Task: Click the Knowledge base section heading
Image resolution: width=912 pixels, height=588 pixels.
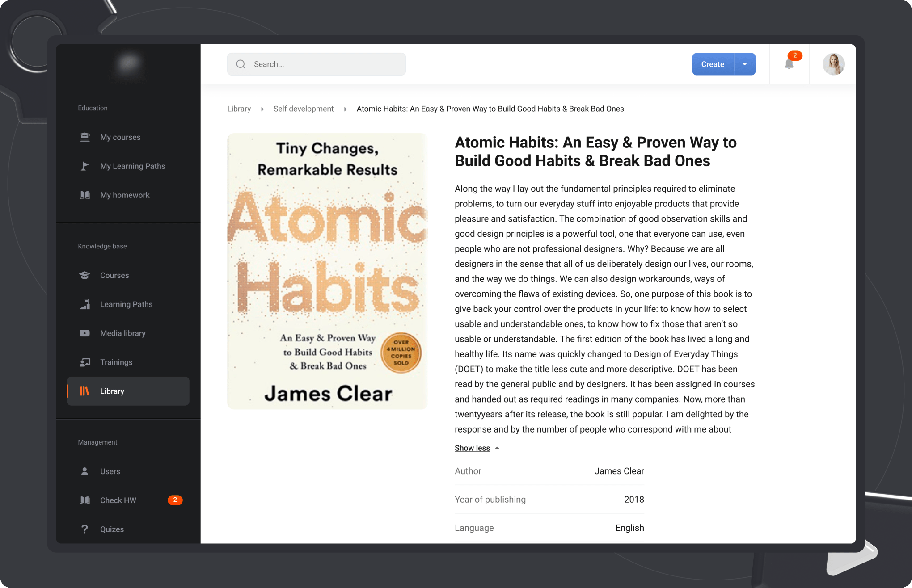Action: click(102, 246)
